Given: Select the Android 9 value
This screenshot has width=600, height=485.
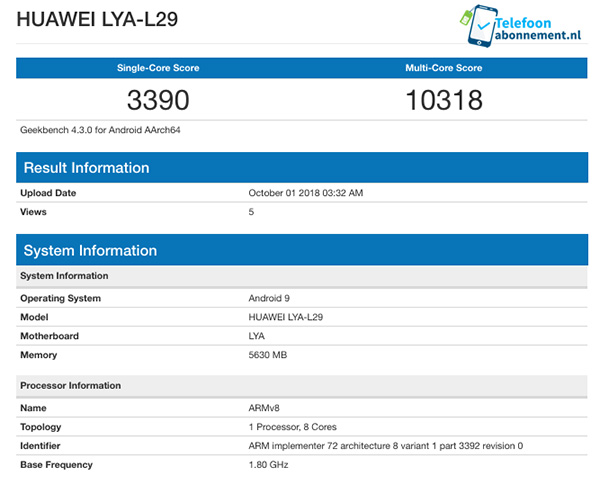Looking at the screenshot, I should pos(269,298).
